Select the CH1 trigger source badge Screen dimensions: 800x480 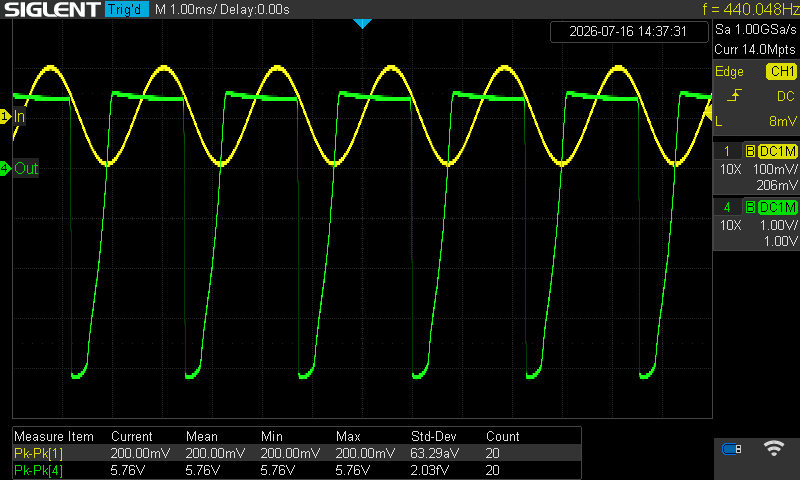(781, 71)
